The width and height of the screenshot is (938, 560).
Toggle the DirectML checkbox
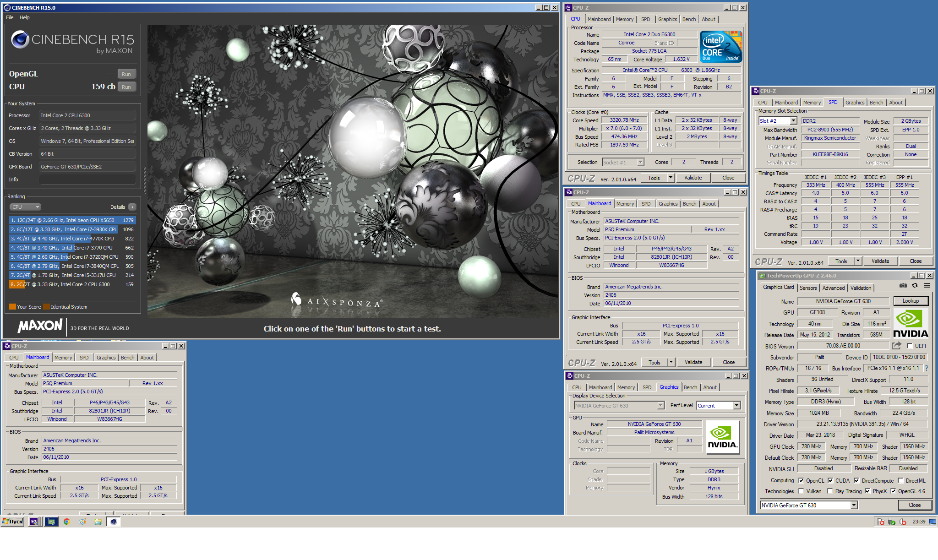pyautogui.click(x=900, y=481)
